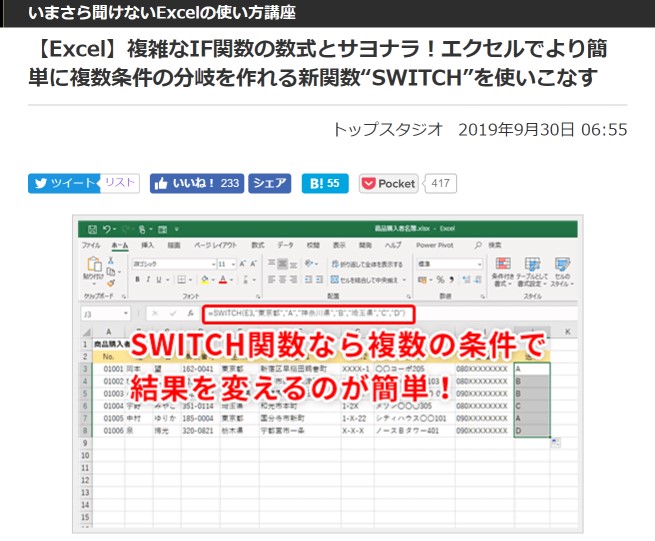The height and width of the screenshot is (541, 655).
Task: Click セルを結合して中央揃え merge button
Action: tap(364, 280)
